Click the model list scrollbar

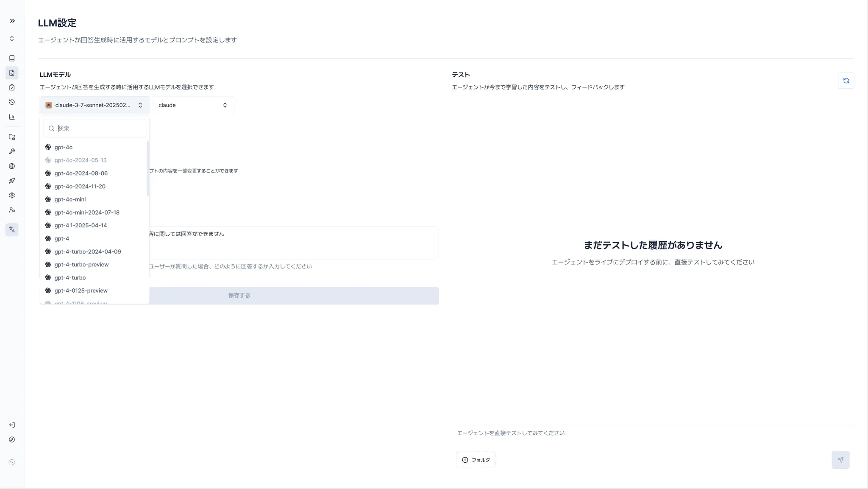coord(148,169)
